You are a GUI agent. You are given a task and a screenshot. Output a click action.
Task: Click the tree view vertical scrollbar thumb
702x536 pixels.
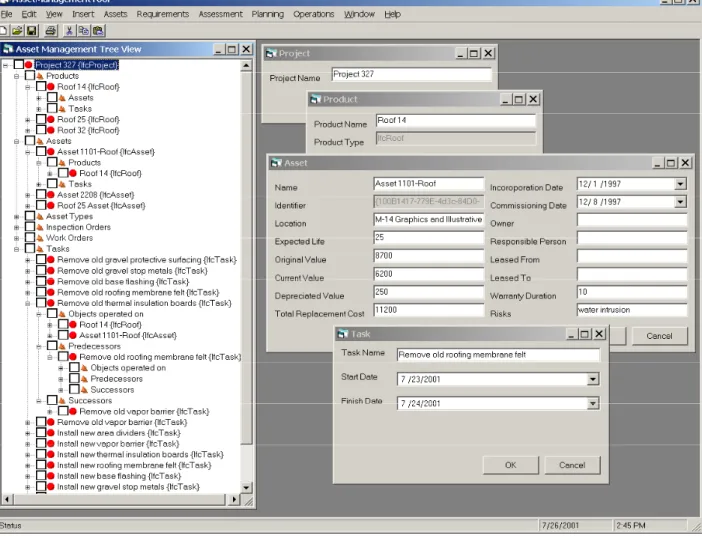coord(246,257)
